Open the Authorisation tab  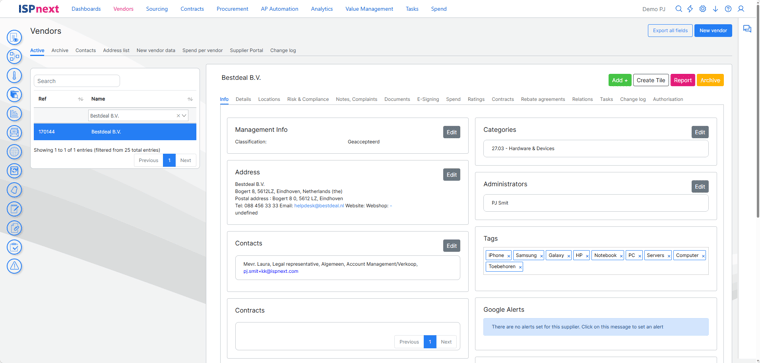(668, 99)
